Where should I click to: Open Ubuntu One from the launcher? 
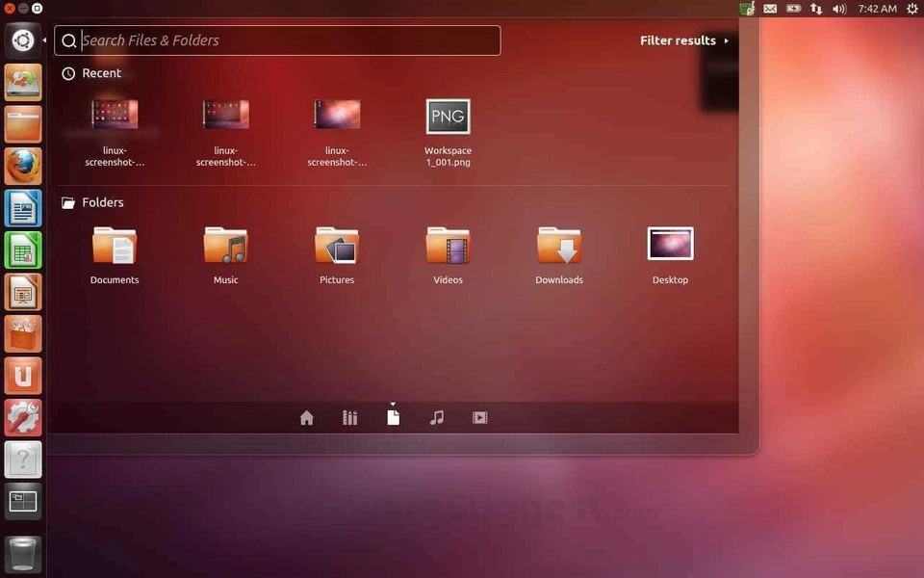pyautogui.click(x=22, y=376)
